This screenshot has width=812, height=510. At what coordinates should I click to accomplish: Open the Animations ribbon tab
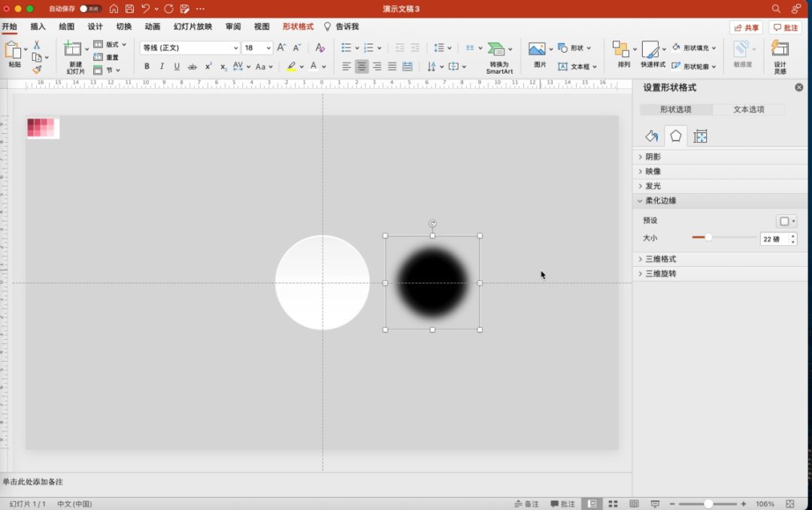[152, 26]
